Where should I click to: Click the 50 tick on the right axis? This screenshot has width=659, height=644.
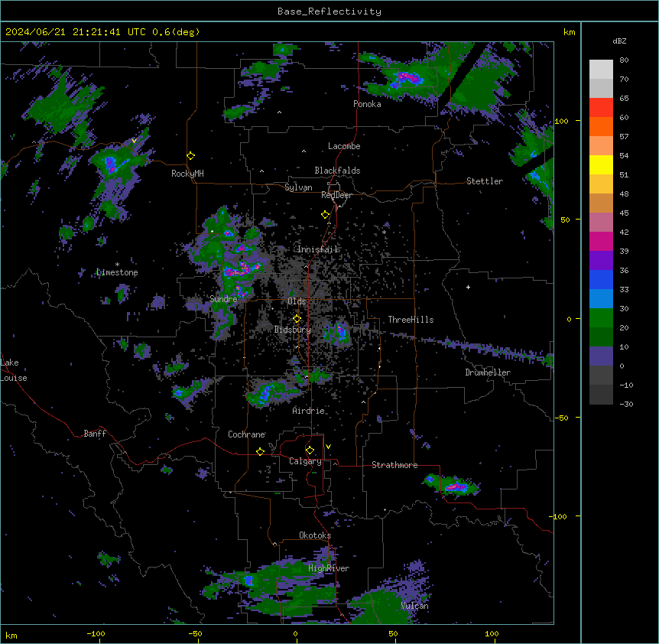click(x=565, y=220)
